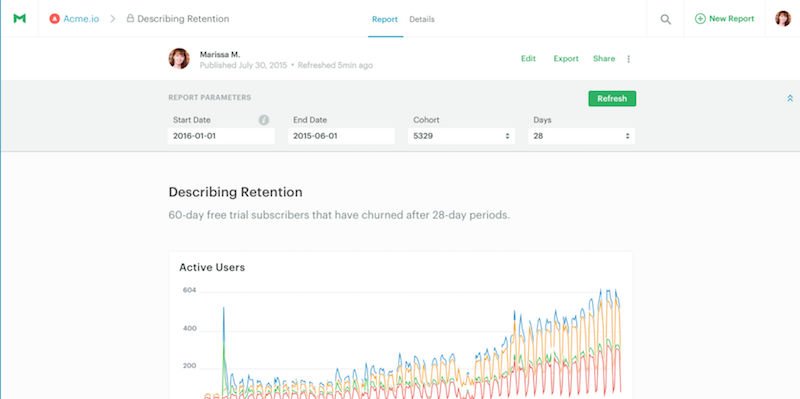Click the Edit link
This screenshot has height=399, width=800.
pyautogui.click(x=528, y=59)
